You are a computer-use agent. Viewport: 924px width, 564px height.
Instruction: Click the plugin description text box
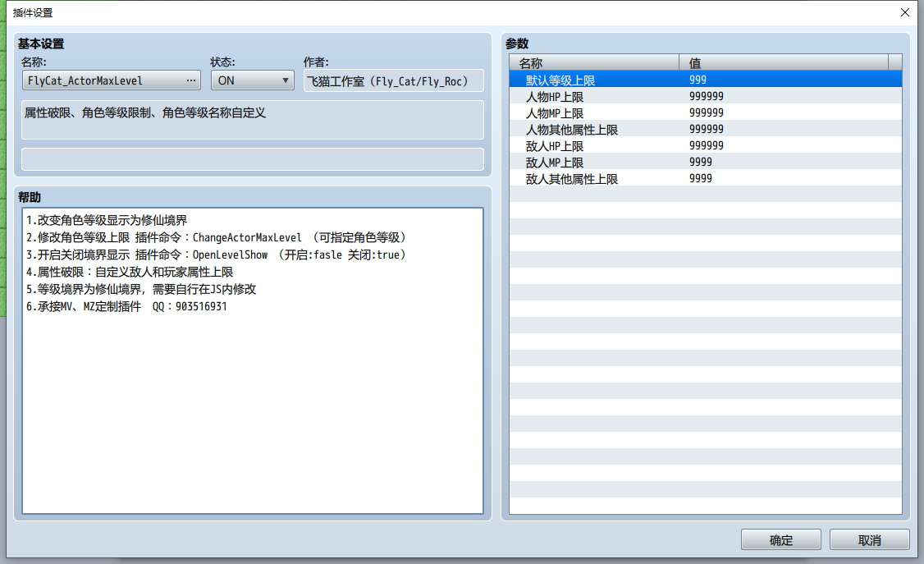[x=252, y=120]
